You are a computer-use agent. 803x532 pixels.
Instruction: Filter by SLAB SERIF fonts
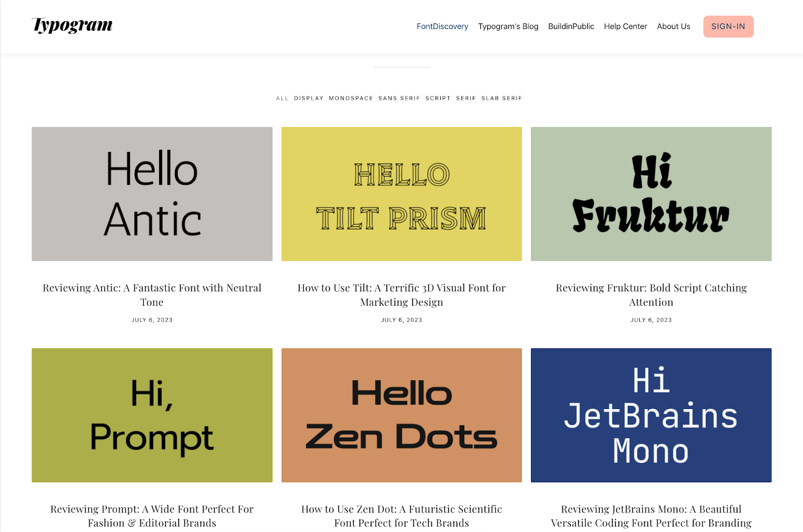point(501,98)
